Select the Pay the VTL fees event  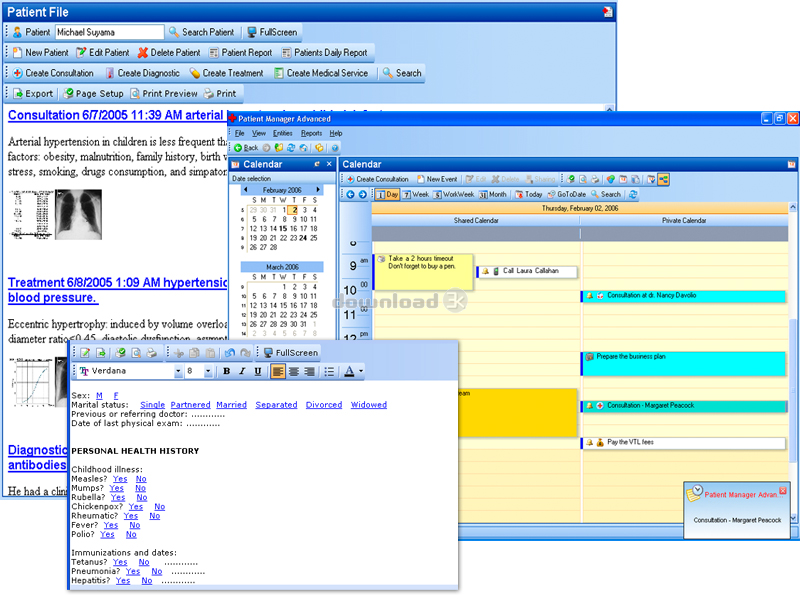[684, 443]
